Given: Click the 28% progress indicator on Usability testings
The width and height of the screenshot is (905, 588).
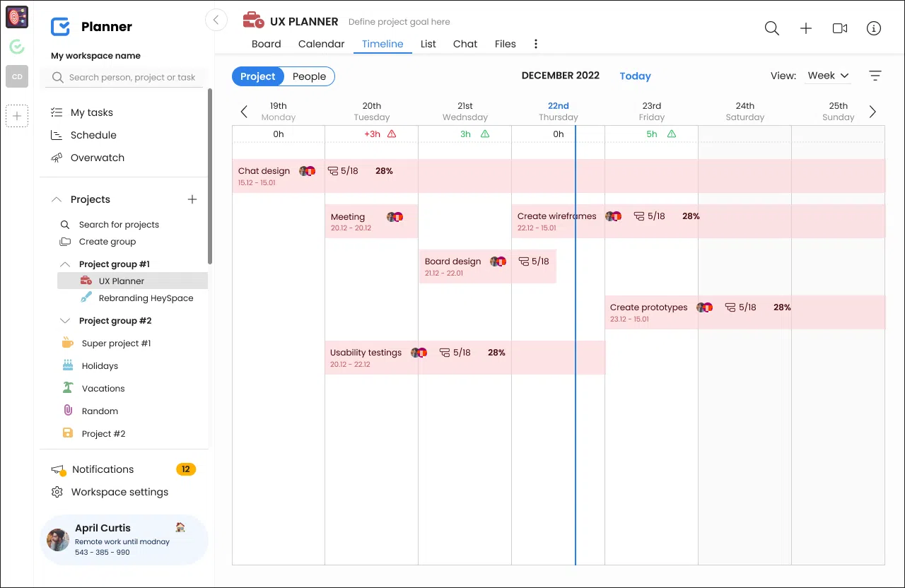Looking at the screenshot, I should 496,352.
